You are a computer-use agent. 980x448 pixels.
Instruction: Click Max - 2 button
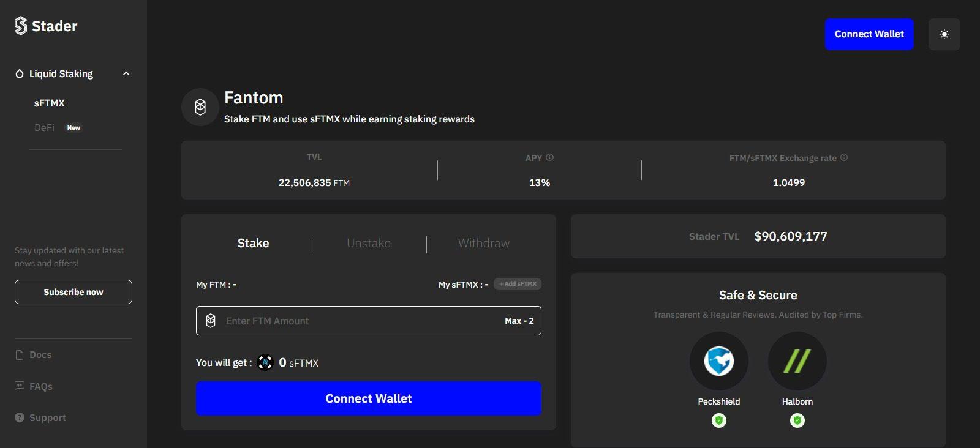coord(519,321)
